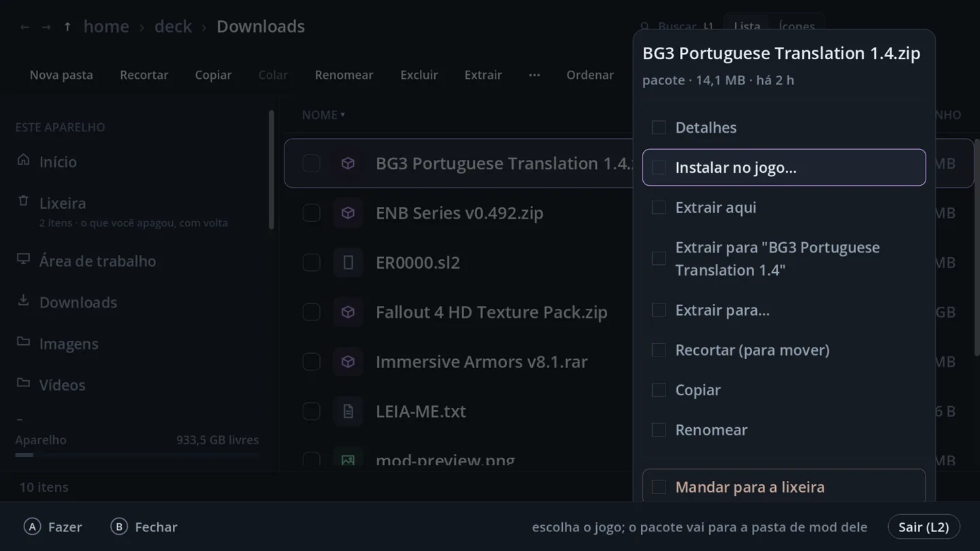The height and width of the screenshot is (551, 980).
Task: Mark the checkbox for LEIA-ME.txt
Action: pos(311,412)
